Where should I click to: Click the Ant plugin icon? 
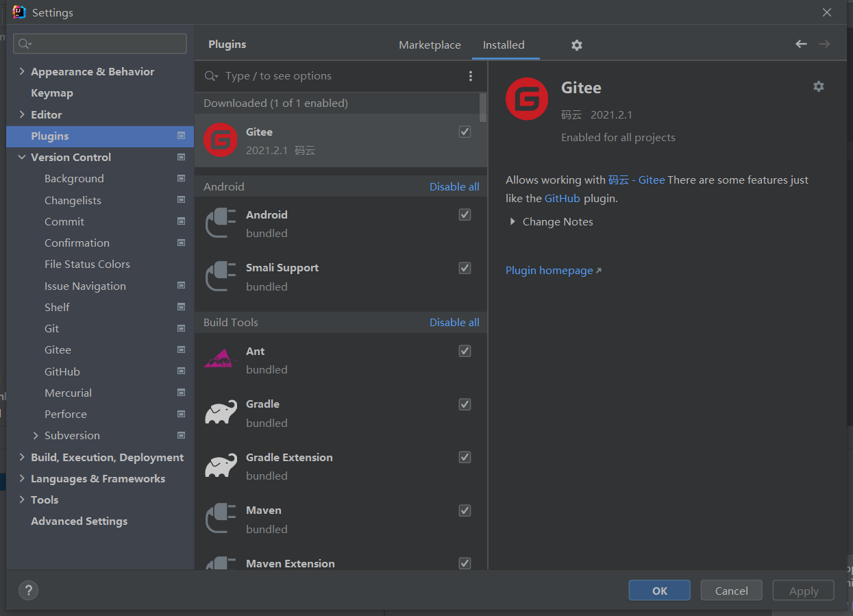coord(221,359)
